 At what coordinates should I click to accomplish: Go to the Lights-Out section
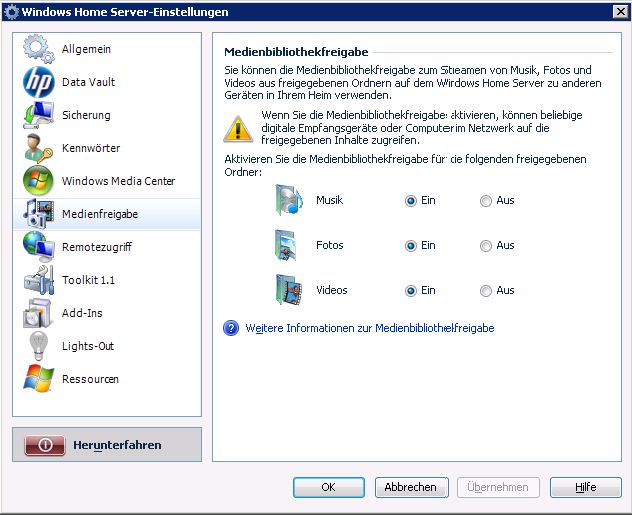pyautogui.click(x=107, y=346)
